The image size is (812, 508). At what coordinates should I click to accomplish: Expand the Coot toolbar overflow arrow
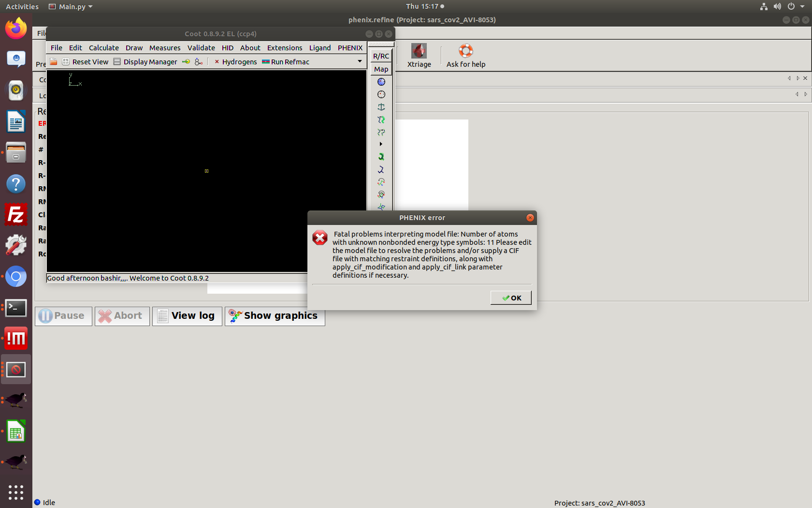pos(360,61)
